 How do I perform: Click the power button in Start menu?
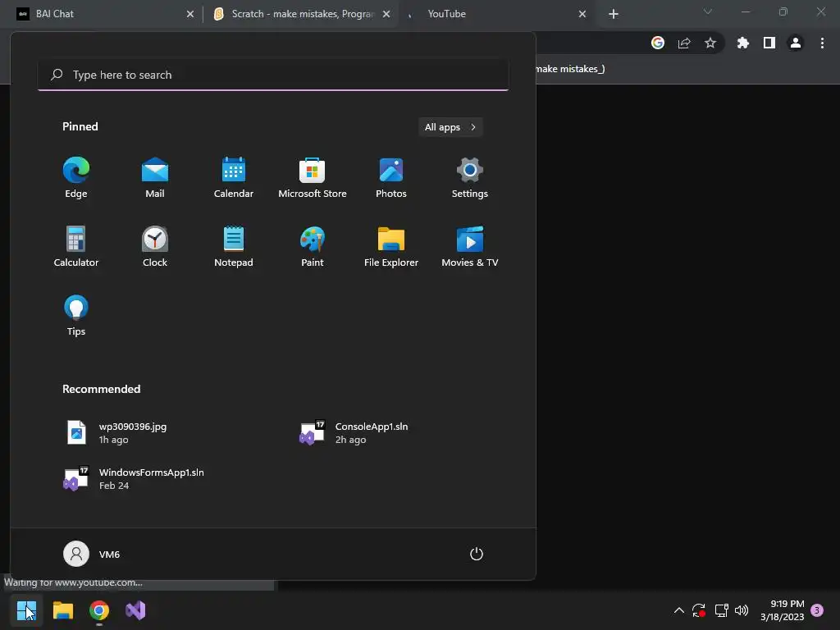tap(477, 554)
